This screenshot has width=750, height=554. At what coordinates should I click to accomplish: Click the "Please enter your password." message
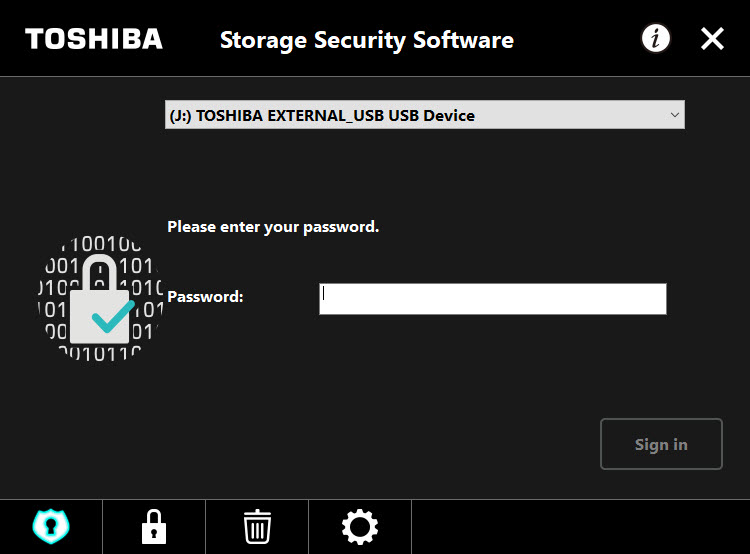273,227
